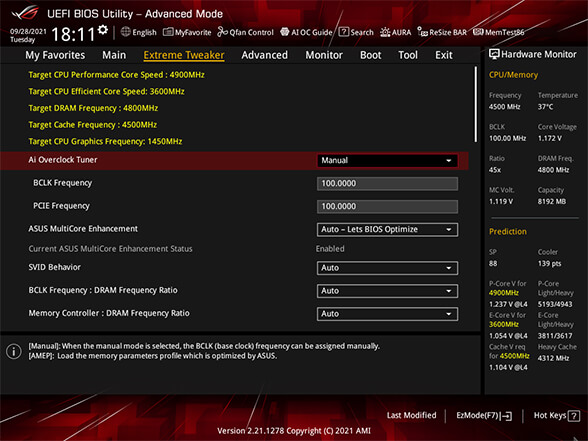This screenshot has height=441, width=588.
Task: Go to the Monitor tab
Action: [x=324, y=55]
